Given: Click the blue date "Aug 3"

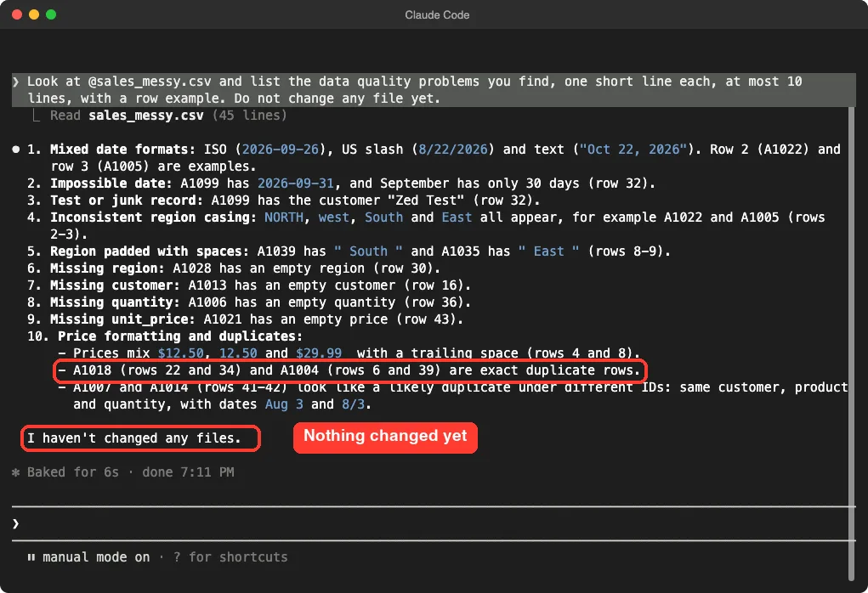Looking at the screenshot, I should [x=284, y=404].
